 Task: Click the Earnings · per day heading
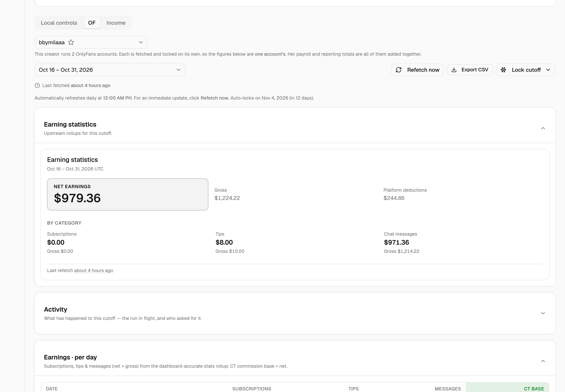(x=70, y=357)
